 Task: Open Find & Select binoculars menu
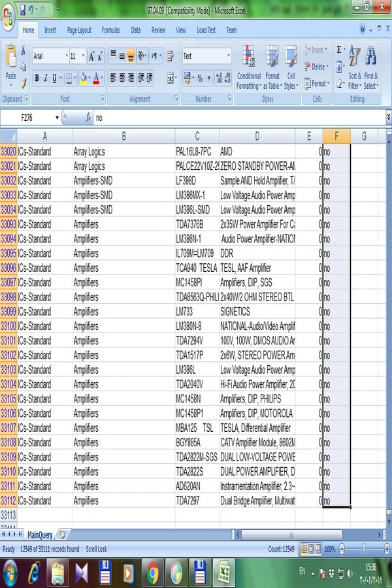pos(371,67)
